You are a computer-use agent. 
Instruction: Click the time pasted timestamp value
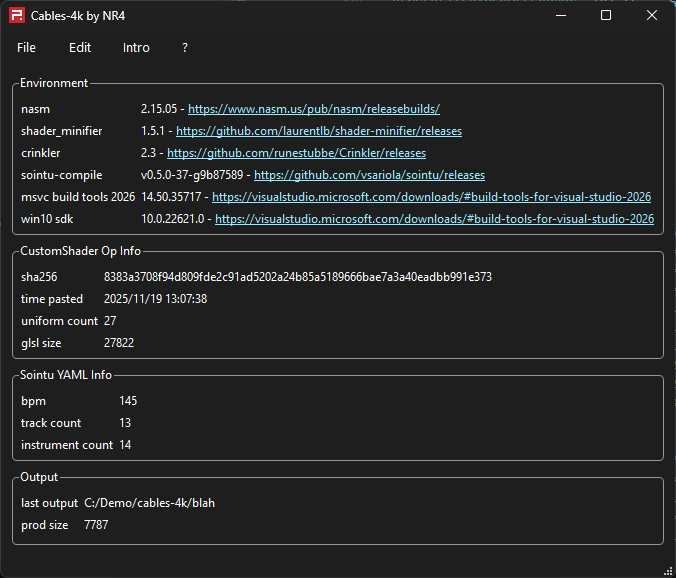pyautogui.click(x=155, y=299)
